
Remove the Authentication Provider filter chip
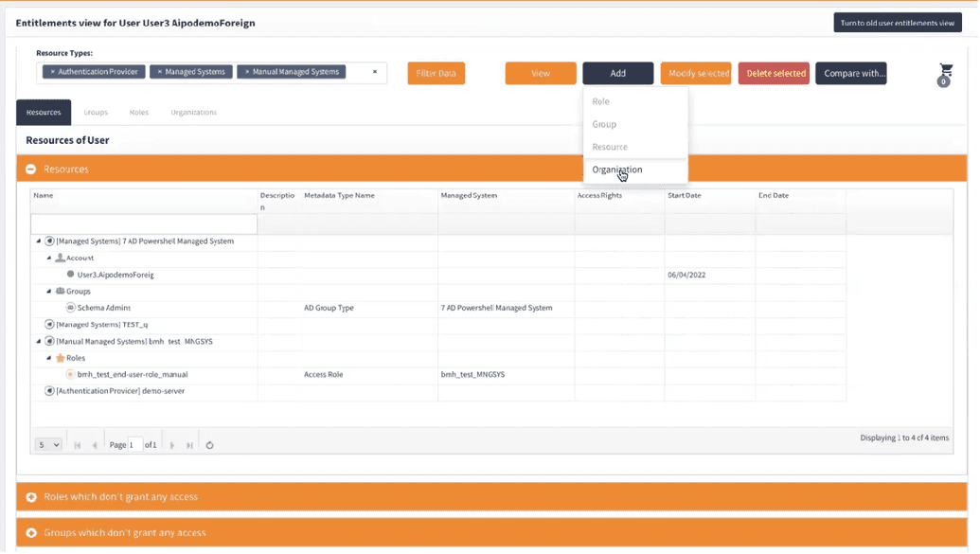pos(52,72)
